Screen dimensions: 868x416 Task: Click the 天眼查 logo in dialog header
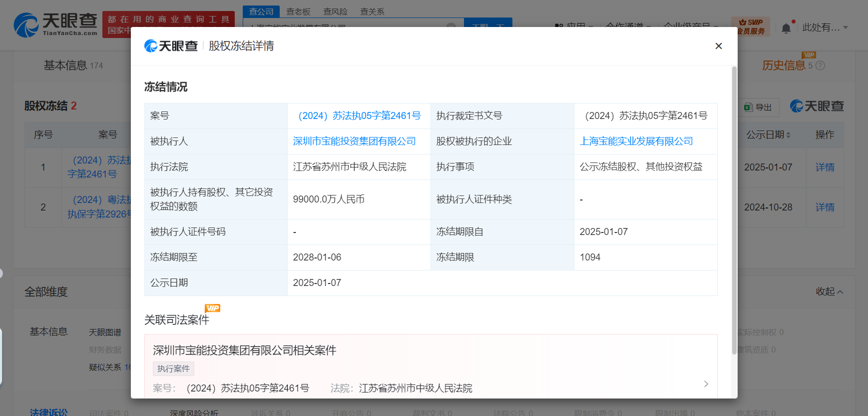pos(171,46)
